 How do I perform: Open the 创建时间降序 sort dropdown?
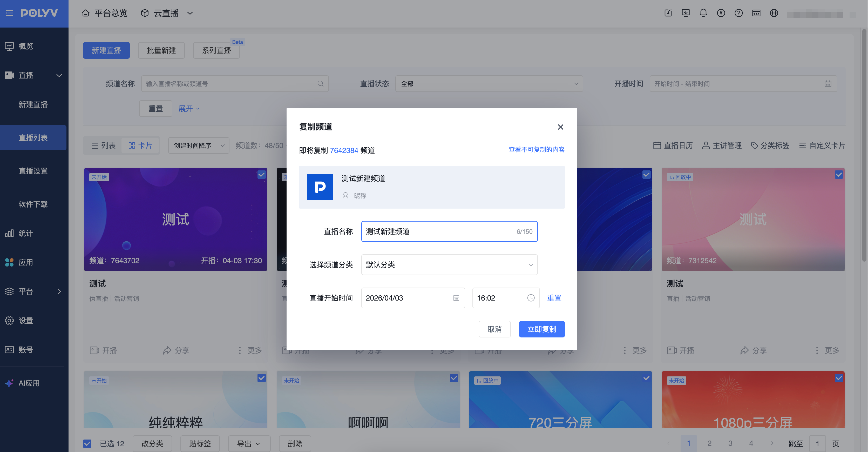199,145
